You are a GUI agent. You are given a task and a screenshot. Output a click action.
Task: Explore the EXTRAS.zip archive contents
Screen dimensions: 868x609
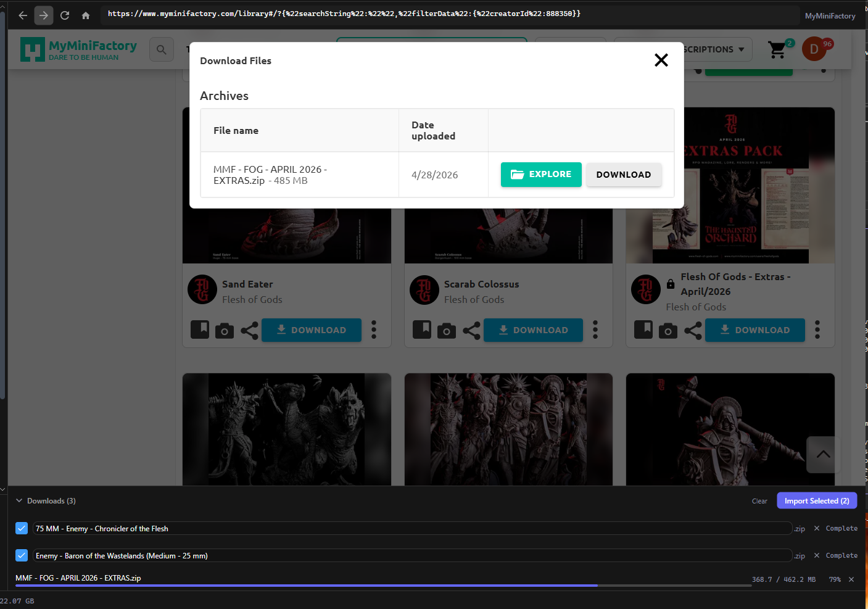(x=541, y=175)
